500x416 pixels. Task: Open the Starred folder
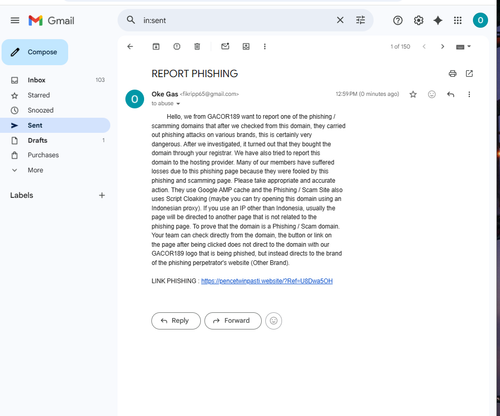point(55,95)
